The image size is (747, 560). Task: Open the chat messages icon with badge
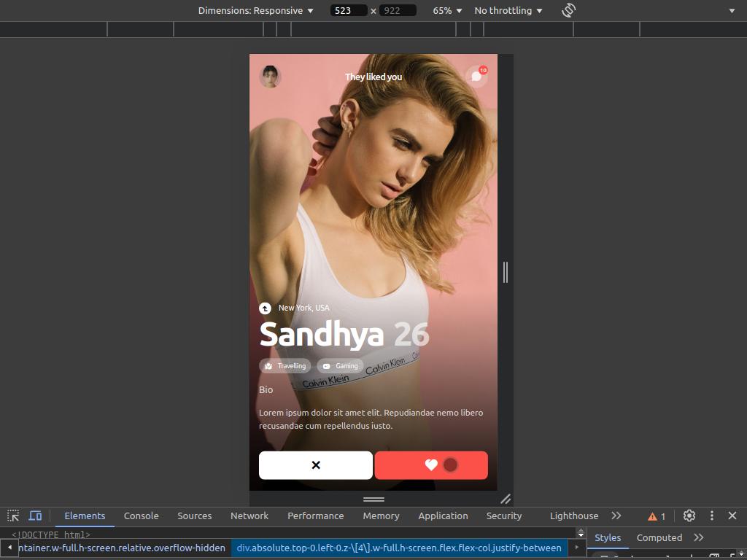pyautogui.click(x=476, y=76)
